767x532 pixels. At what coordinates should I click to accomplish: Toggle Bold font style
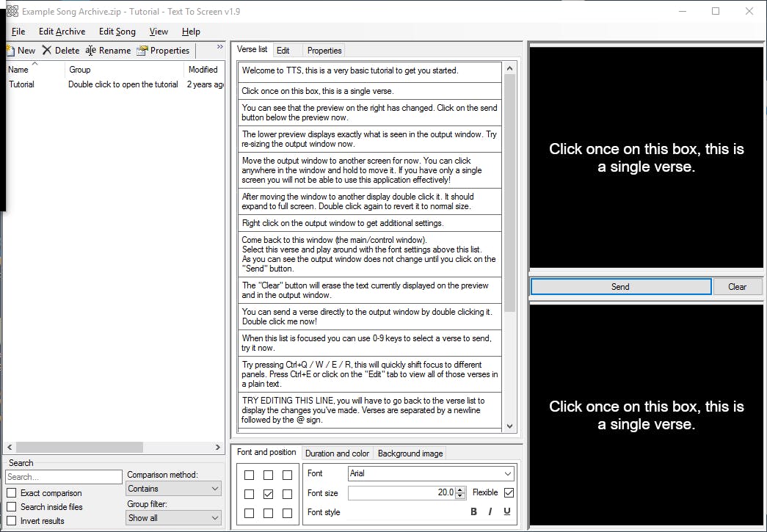[x=473, y=512]
